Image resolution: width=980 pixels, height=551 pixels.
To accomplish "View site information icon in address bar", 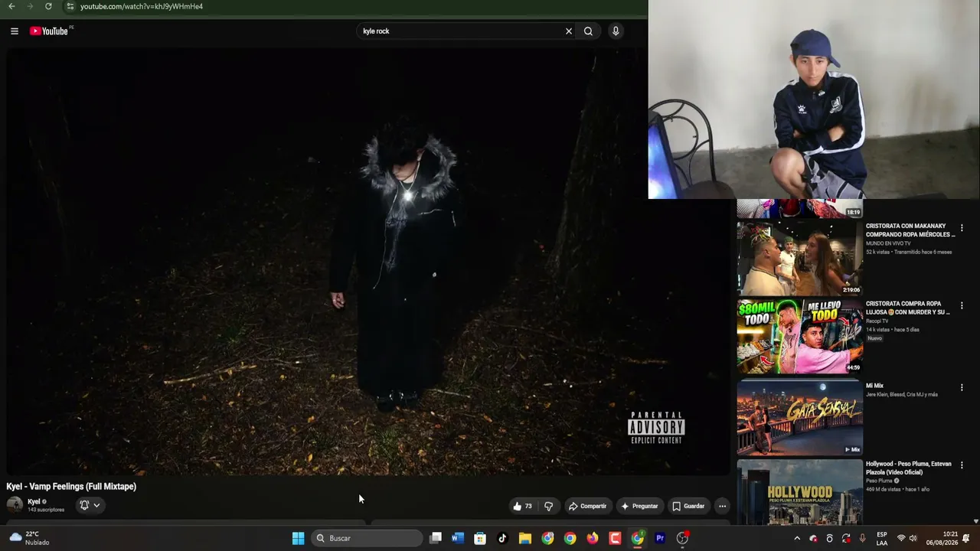I will tap(70, 6).
